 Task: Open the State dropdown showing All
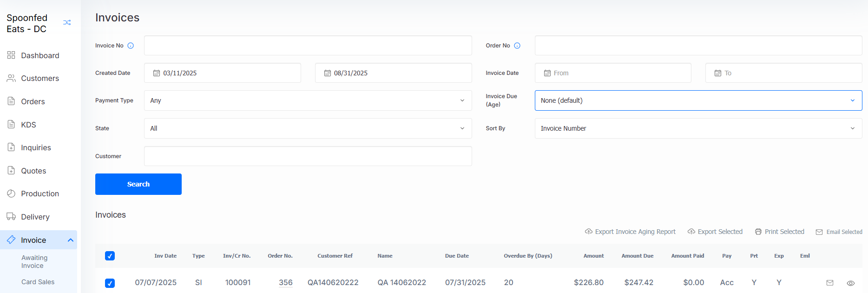point(308,128)
